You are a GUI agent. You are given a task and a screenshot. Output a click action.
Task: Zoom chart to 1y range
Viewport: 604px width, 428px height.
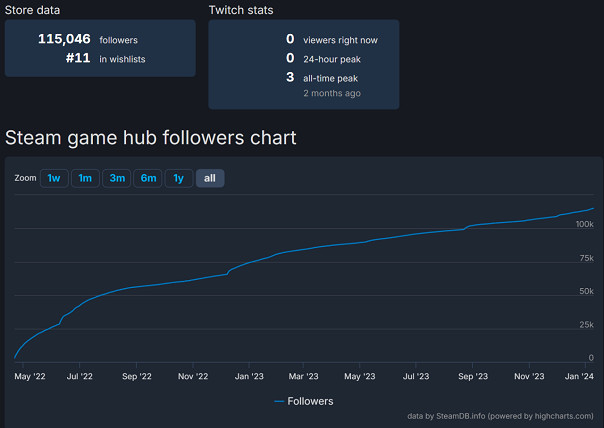(x=179, y=178)
